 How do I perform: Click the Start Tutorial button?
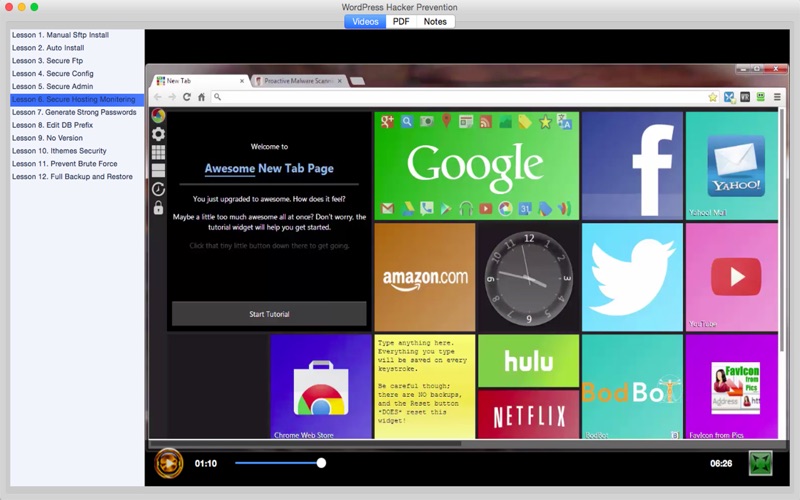pos(269,314)
